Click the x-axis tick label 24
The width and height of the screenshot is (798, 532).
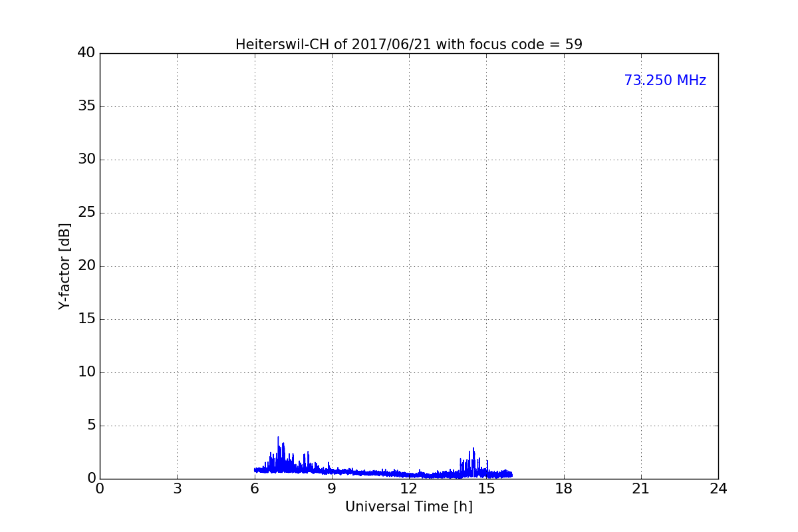pos(718,489)
